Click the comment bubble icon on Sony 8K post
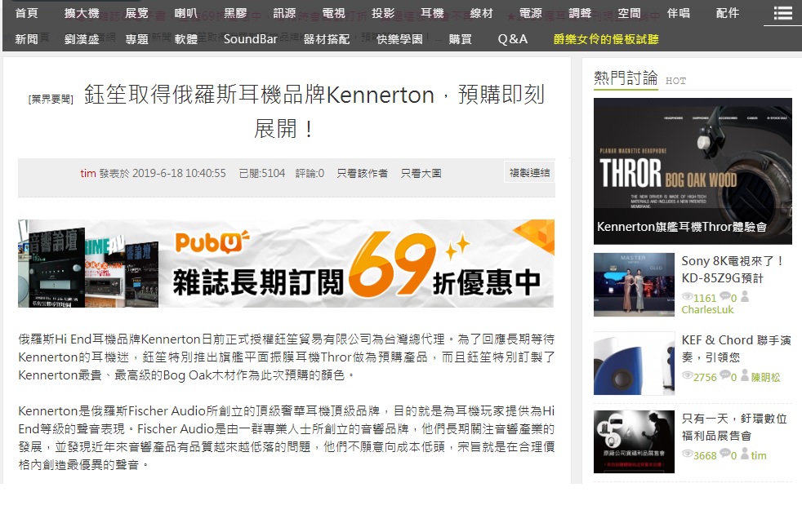This screenshot has height=532, width=802. tap(724, 296)
